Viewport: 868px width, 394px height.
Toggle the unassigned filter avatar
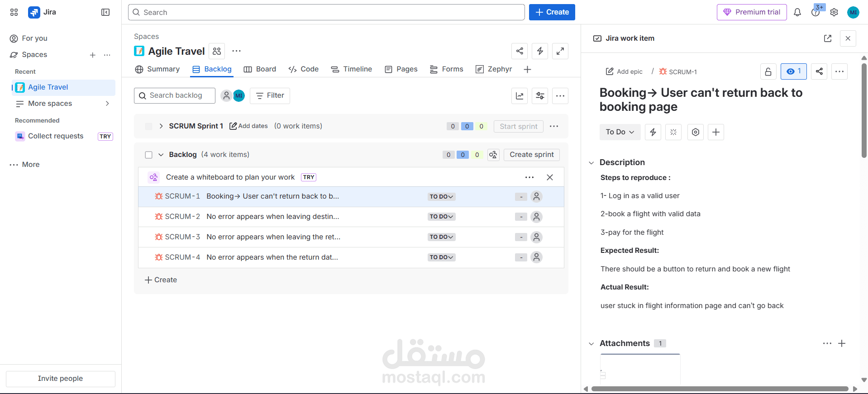click(226, 95)
